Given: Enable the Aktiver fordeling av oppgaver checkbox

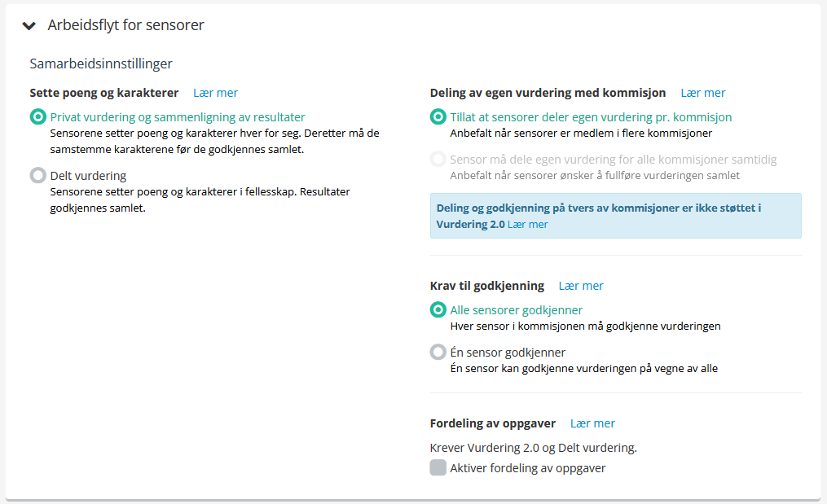Looking at the screenshot, I should pos(438,468).
